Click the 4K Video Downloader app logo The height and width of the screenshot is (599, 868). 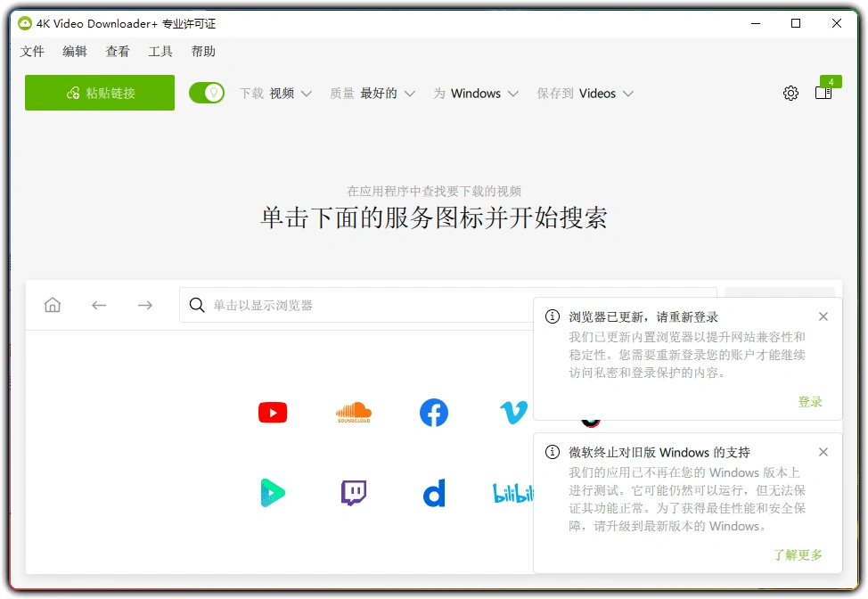(25, 23)
